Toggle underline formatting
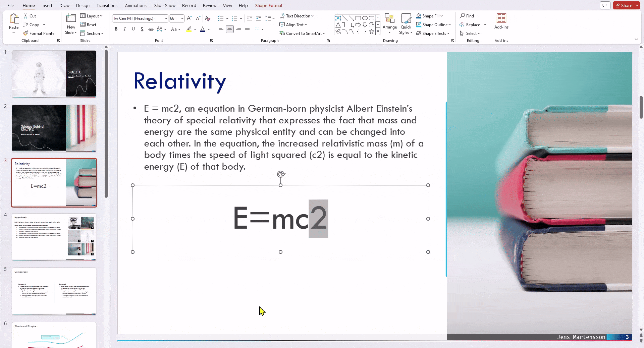Screen dimensions: 644x348 pos(133,29)
